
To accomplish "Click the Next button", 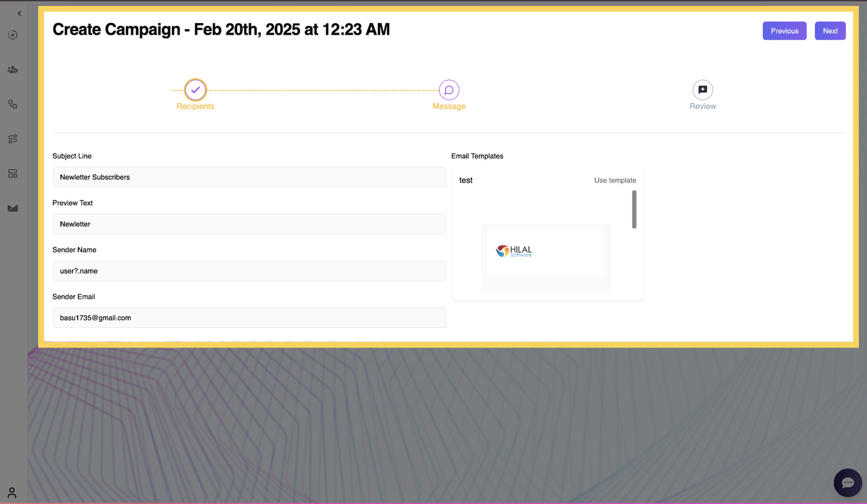I will pyautogui.click(x=830, y=30).
